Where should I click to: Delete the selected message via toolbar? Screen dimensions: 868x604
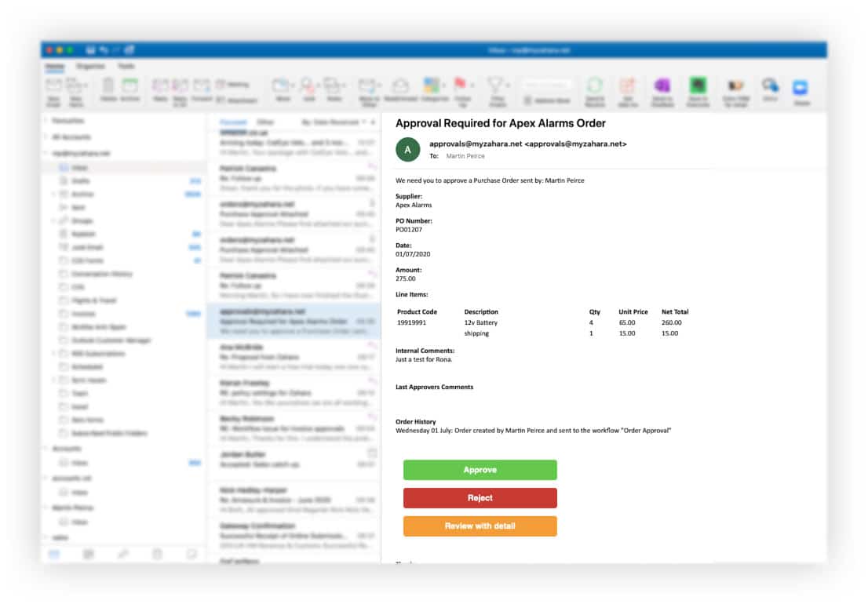point(108,89)
